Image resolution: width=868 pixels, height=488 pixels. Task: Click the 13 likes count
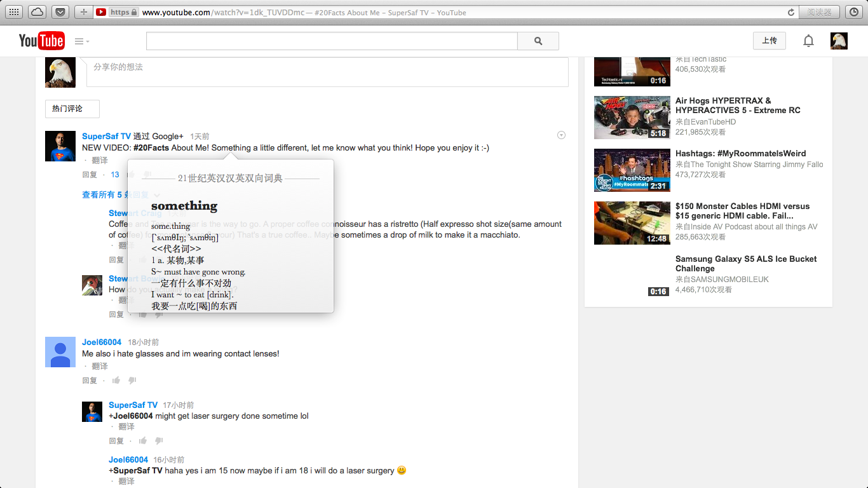click(x=115, y=175)
